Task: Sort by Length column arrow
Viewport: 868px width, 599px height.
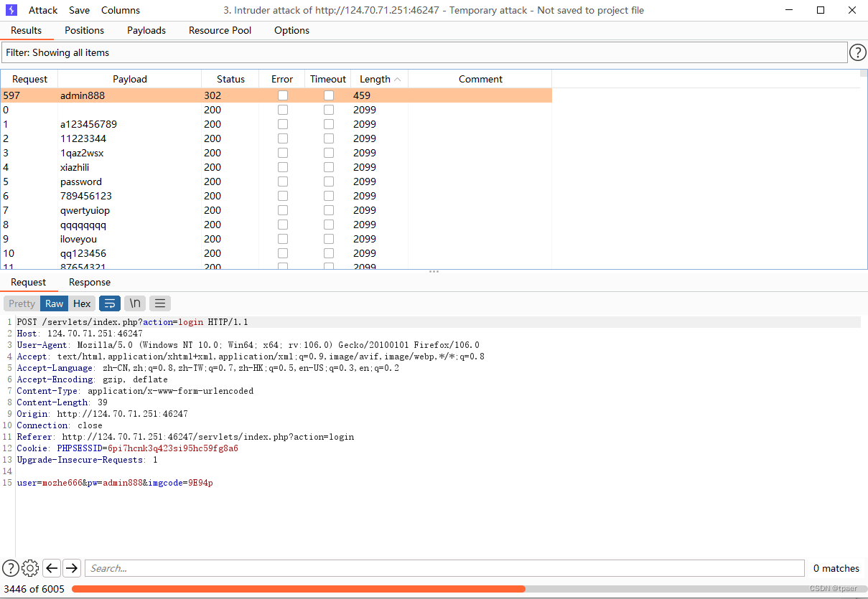Action: tap(398, 79)
